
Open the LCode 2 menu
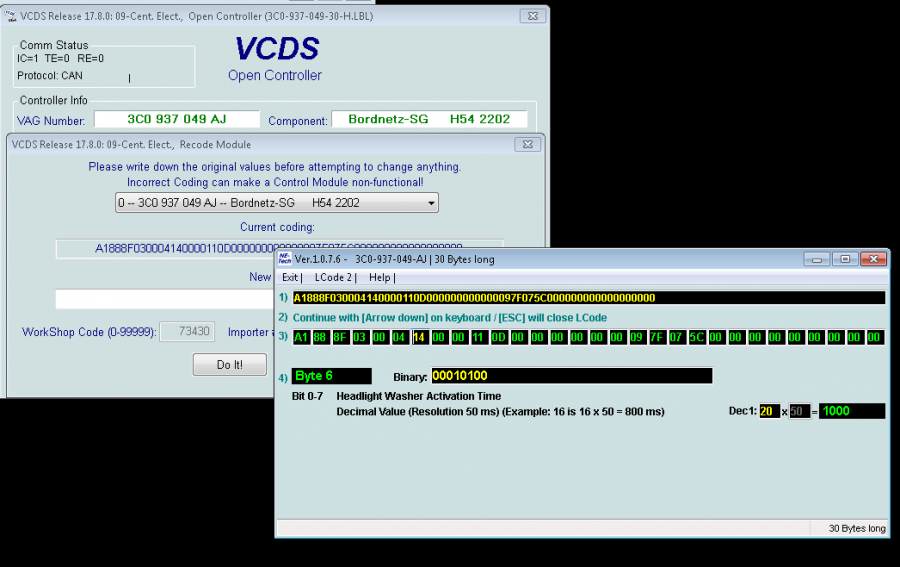coord(333,277)
